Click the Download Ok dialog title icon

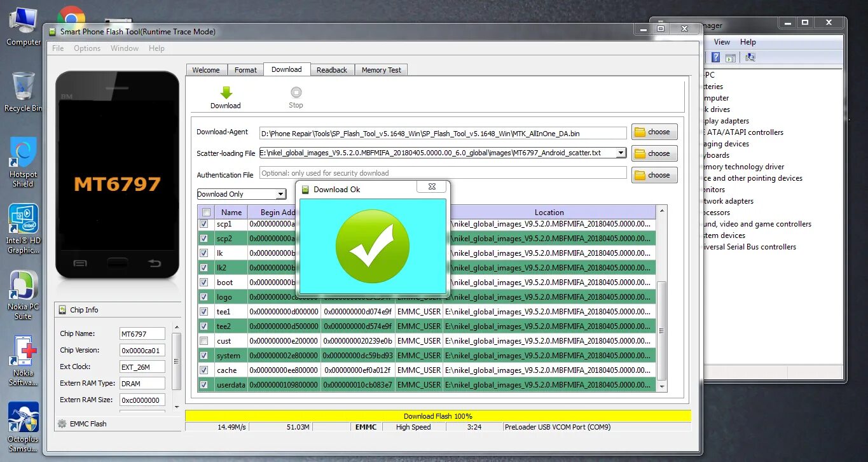(305, 189)
